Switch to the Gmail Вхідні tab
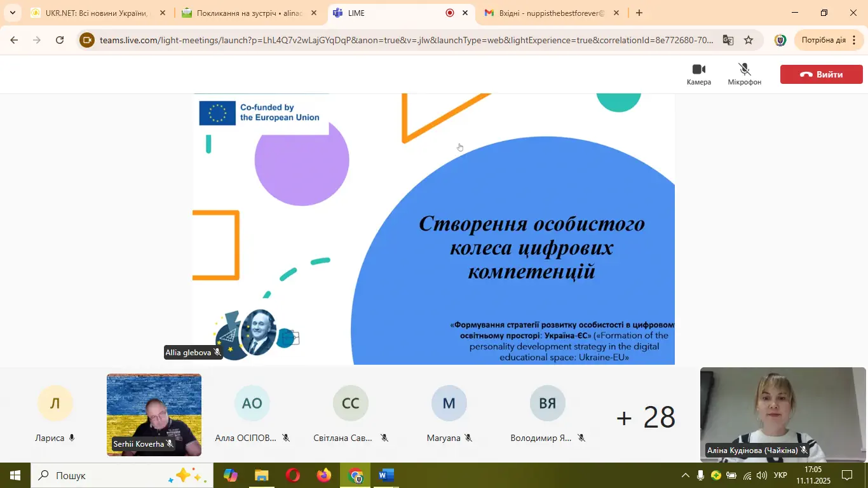Screen dimensions: 868x488 click(550, 13)
